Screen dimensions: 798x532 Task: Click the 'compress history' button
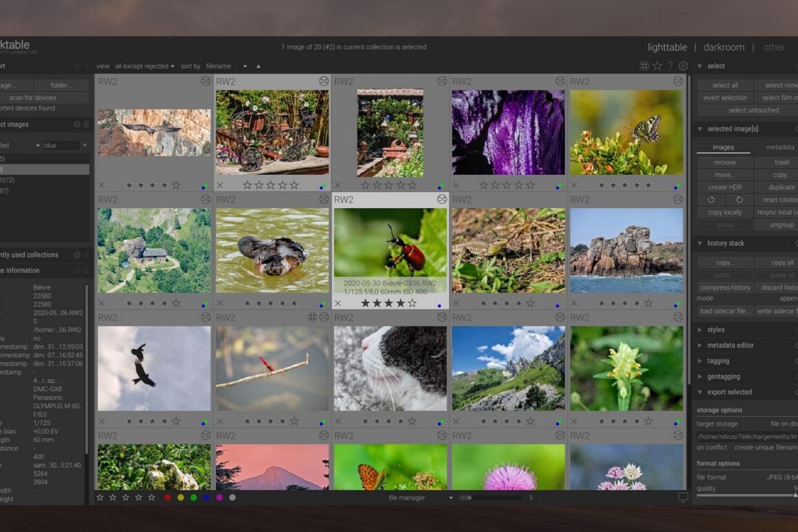pyautogui.click(x=725, y=287)
